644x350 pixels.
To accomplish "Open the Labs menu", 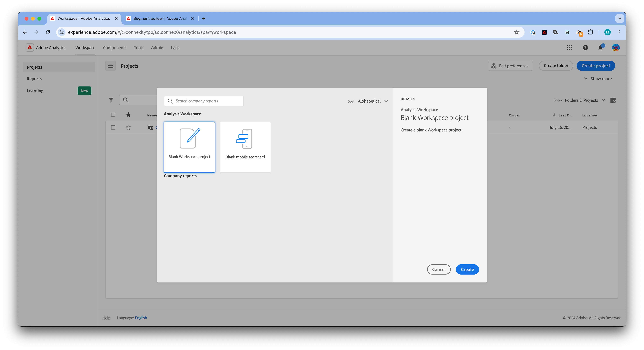I will (175, 48).
